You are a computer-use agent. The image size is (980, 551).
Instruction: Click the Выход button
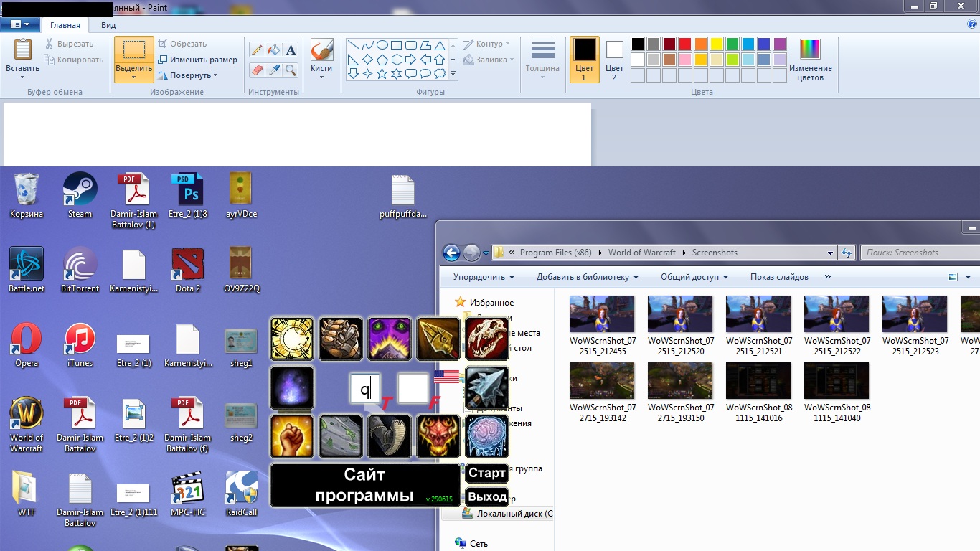(487, 496)
